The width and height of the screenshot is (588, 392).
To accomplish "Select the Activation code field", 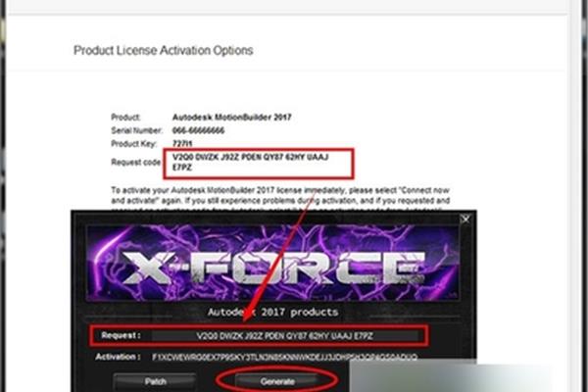I will click(x=284, y=357).
